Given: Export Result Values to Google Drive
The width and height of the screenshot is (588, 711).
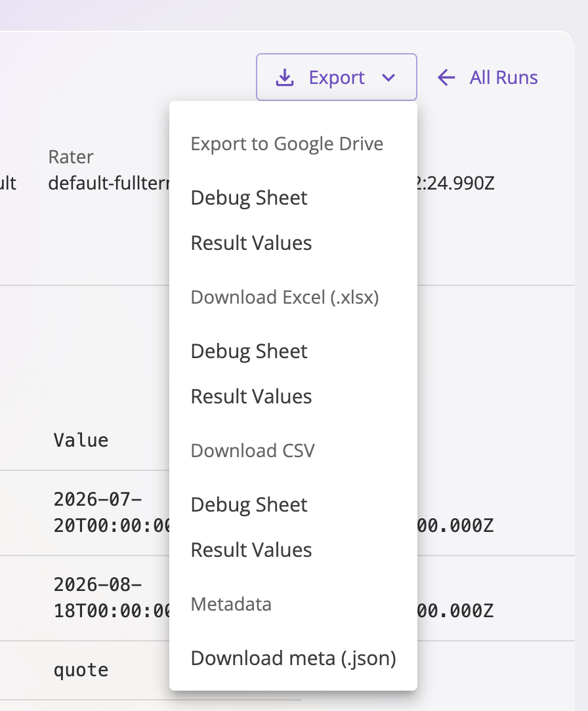Looking at the screenshot, I should tap(293, 243).
